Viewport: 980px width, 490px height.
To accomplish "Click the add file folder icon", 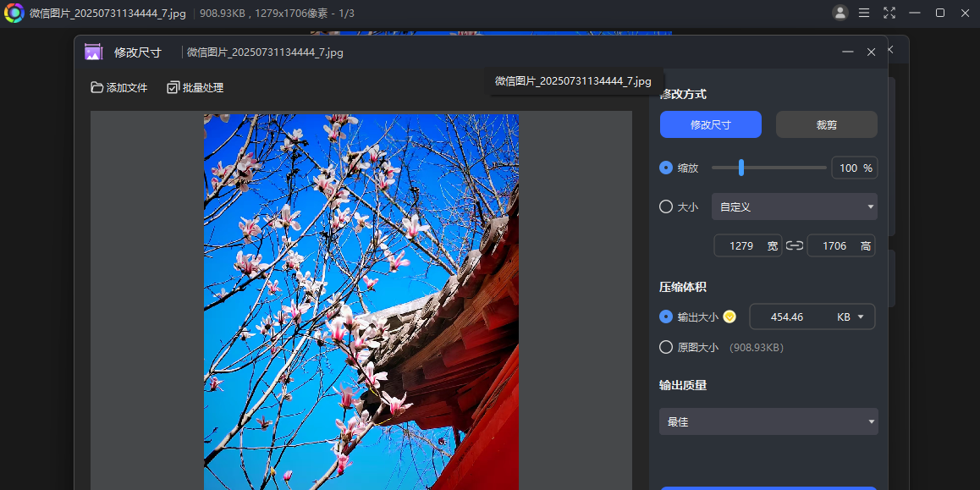I will pyautogui.click(x=97, y=87).
